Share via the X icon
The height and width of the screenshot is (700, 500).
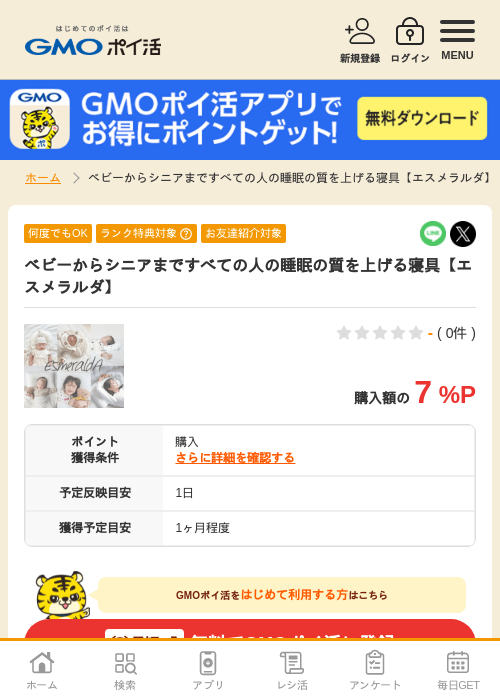pyautogui.click(x=463, y=233)
